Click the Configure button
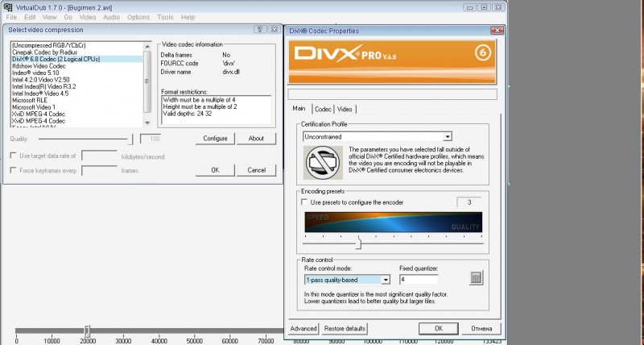This screenshot has height=345, width=644. pyautogui.click(x=215, y=139)
